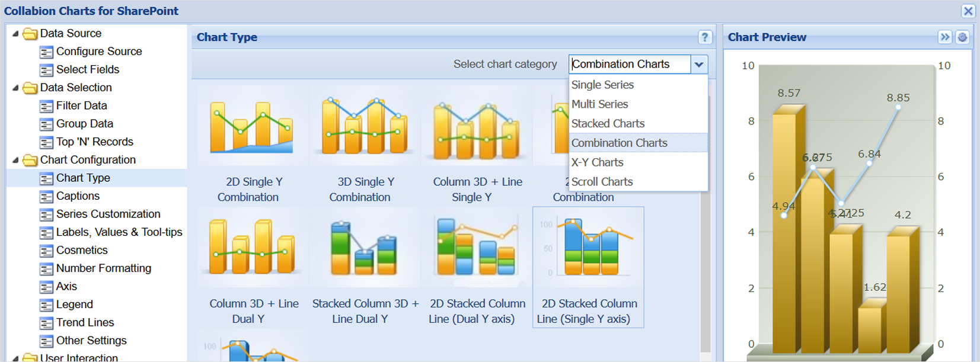Click the 8.85 value label in preview
The image size is (980, 362).
pos(898,98)
